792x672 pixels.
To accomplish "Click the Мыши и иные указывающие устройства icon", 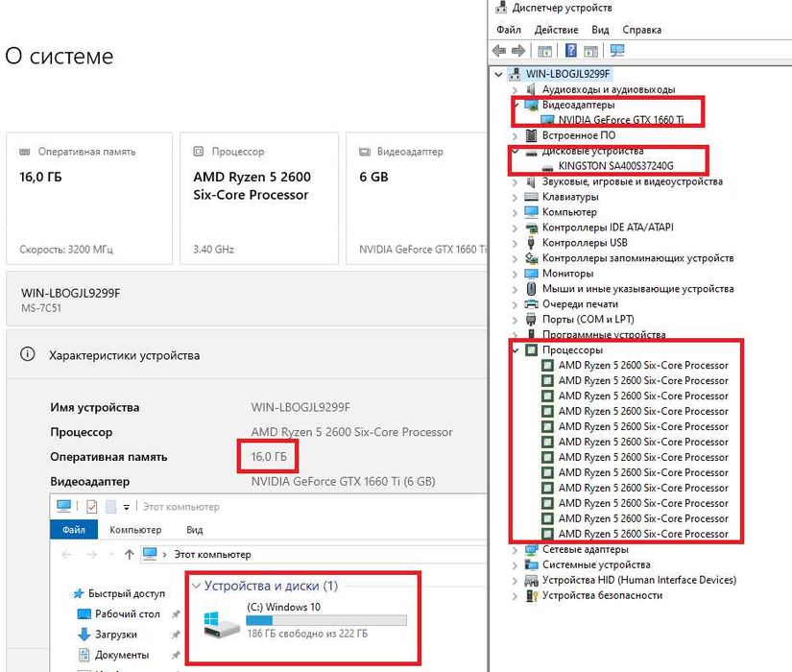I will click(531, 289).
